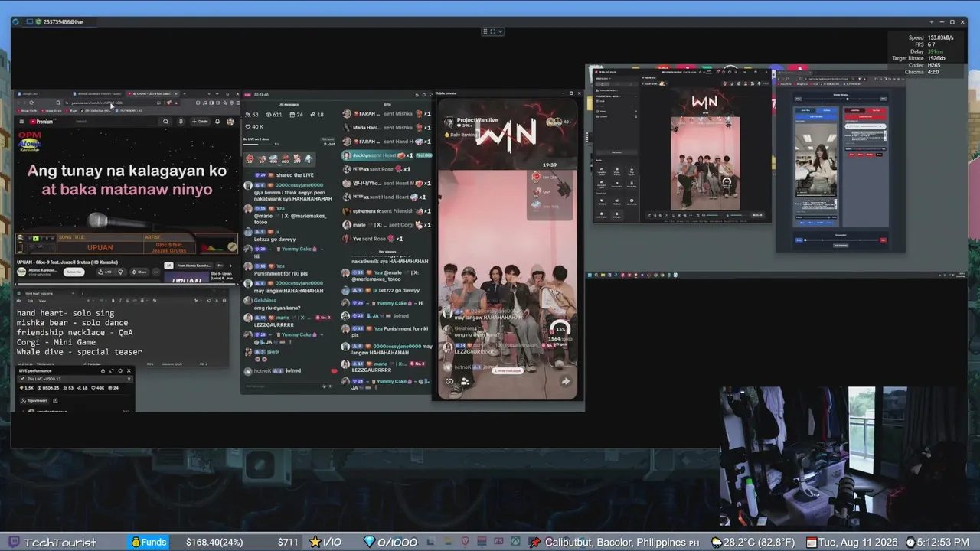The width and height of the screenshot is (980, 551).
Task: Click the Funds coin badge
Action: tap(149, 543)
